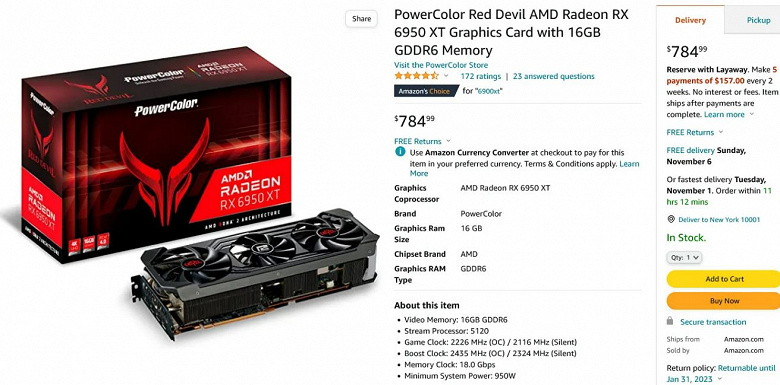This screenshot has height=385, width=780.
Task: Open the Qty quantity dropdown
Action: click(684, 258)
